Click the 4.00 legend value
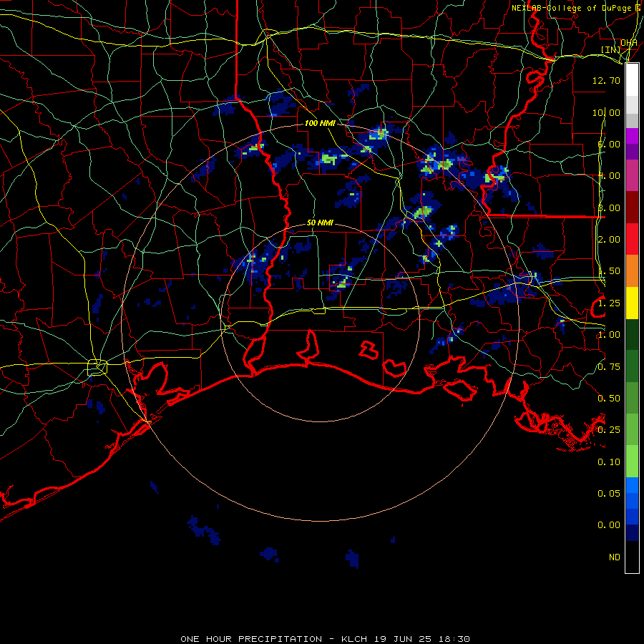This screenshot has height=644, width=644. (x=609, y=176)
